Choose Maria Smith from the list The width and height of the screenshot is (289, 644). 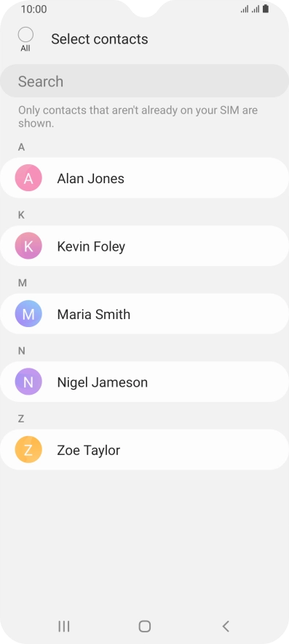(x=145, y=314)
